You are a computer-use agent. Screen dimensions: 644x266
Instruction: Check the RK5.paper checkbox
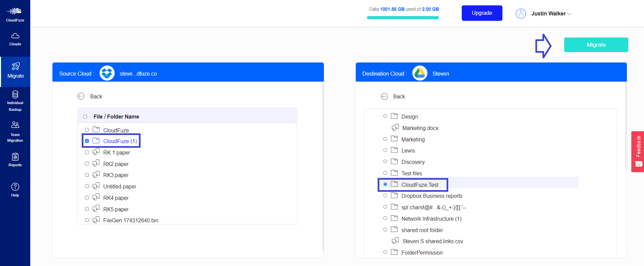click(87, 209)
